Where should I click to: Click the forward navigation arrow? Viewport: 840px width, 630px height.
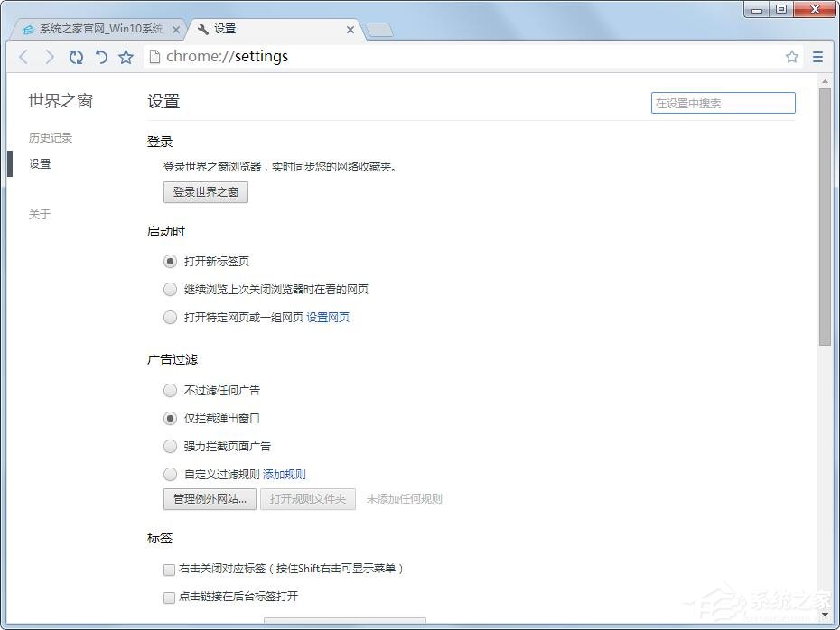tap(50, 56)
